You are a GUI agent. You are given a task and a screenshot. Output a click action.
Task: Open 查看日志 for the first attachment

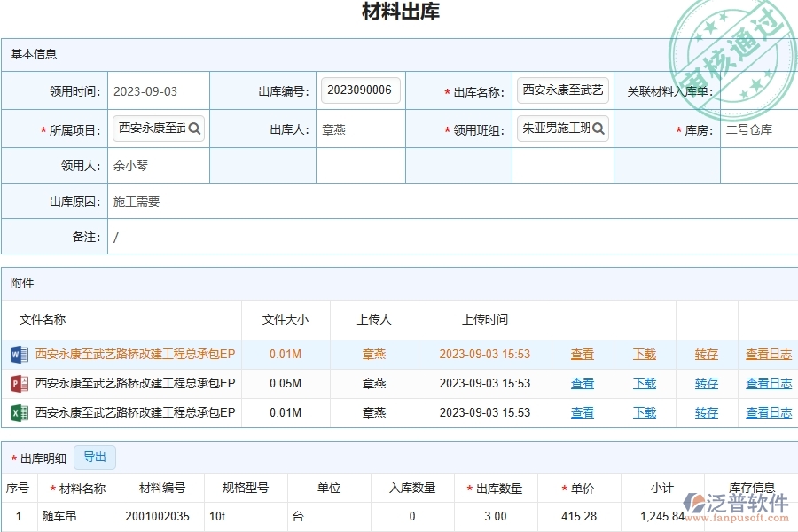[767, 354]
